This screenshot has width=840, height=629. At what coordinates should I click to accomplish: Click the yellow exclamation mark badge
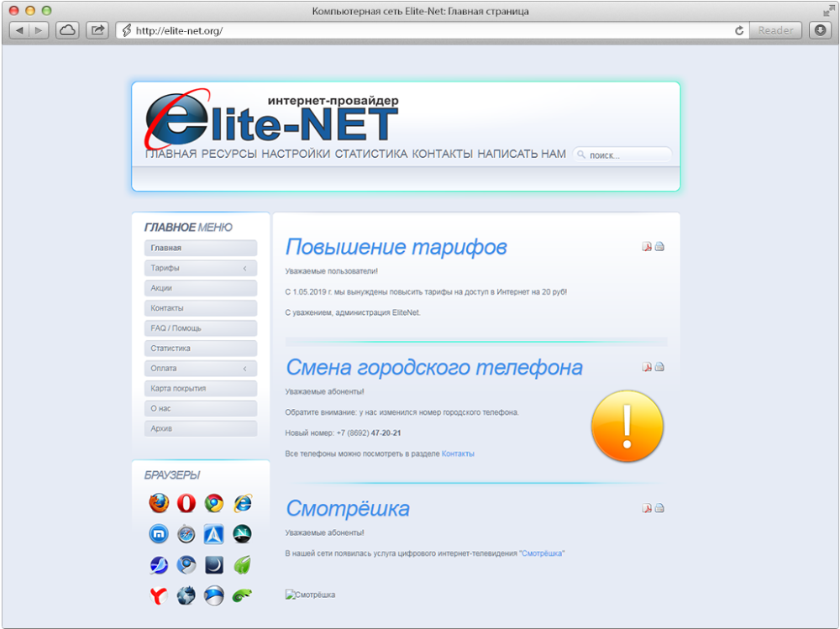pyautogui.click(x=627, y=426)
